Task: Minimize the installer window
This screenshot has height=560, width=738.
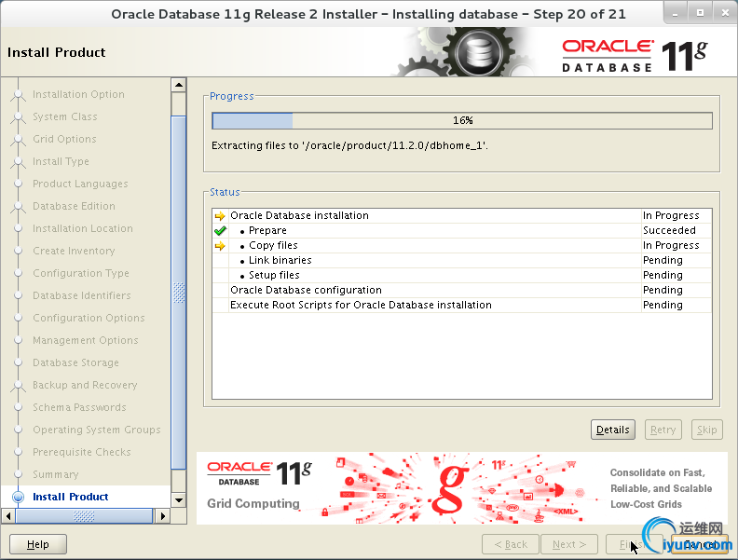Action: [676, 14]
